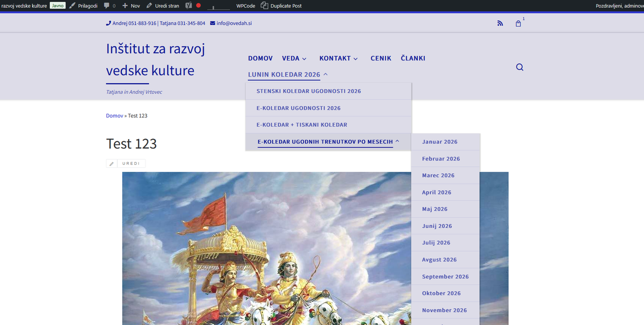This screenshot has width=644, height=325.
Task: Click the Uredi stran admin bar item
Action: 163,6
